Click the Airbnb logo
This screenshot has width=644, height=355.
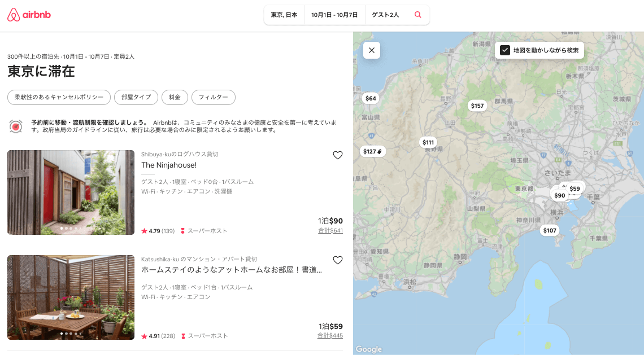pos(29,15)
